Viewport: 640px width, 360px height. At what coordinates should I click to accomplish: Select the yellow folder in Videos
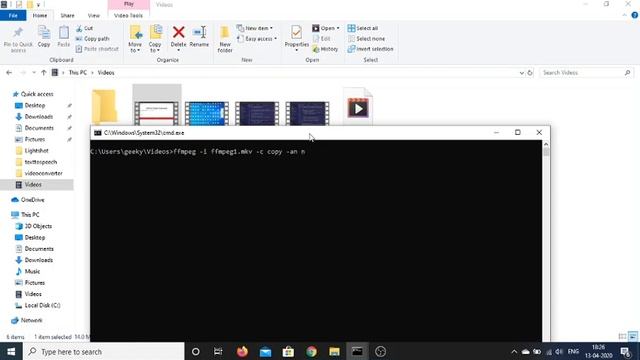(104, 107)
